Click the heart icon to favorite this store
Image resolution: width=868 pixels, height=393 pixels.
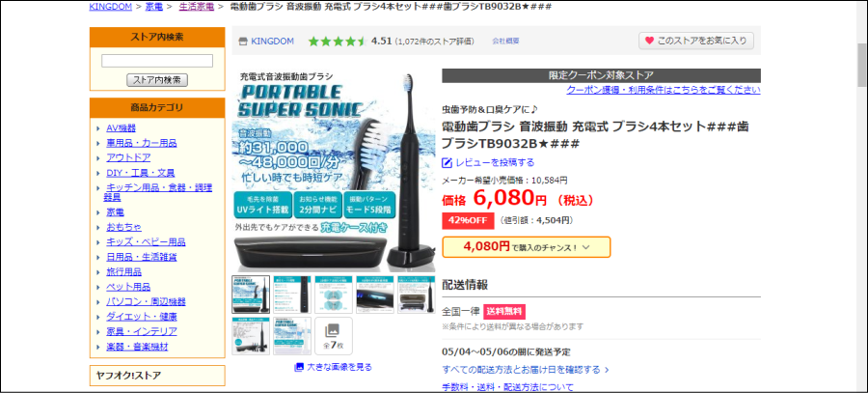[x=649, y=41]
